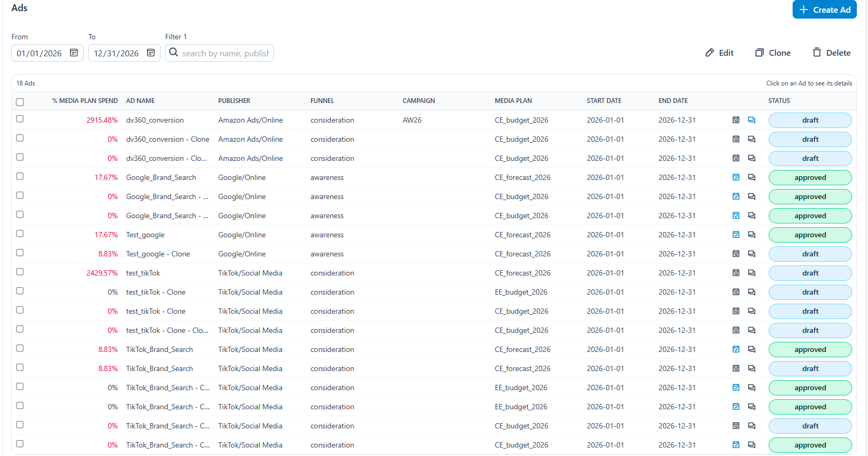Click draft status of Test_google - Clone row
The height and width of the screenshot is (456, 868).
(810, 254)
